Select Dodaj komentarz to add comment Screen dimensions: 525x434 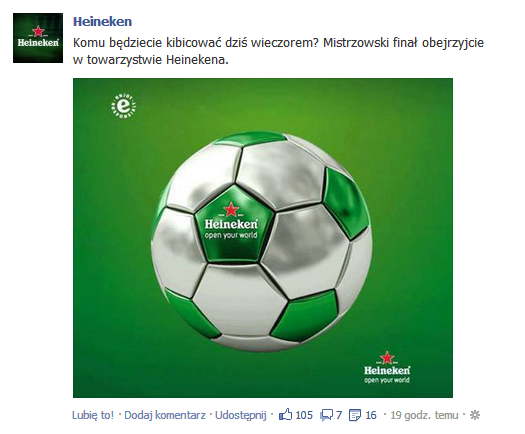[x=165, y=415]
